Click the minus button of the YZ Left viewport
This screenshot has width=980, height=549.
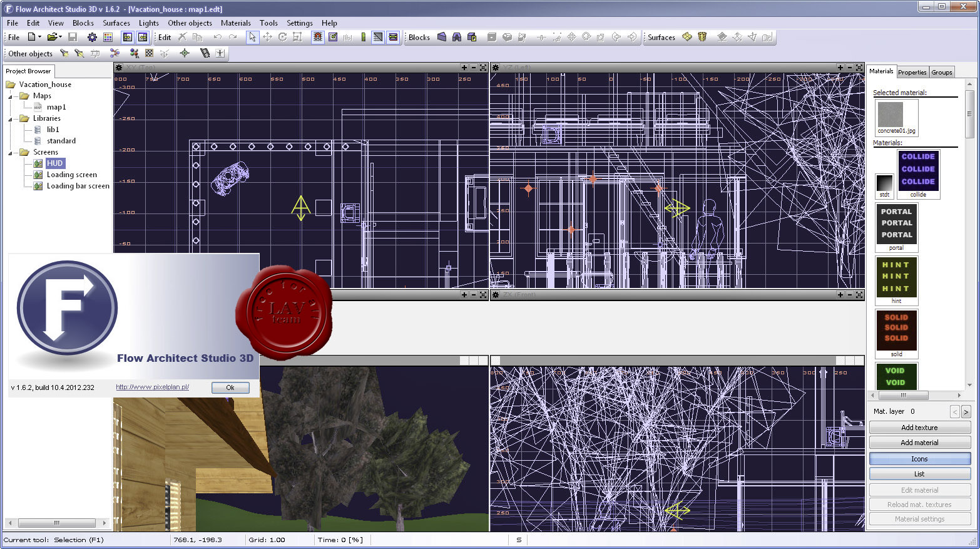[x=850, y=67]
